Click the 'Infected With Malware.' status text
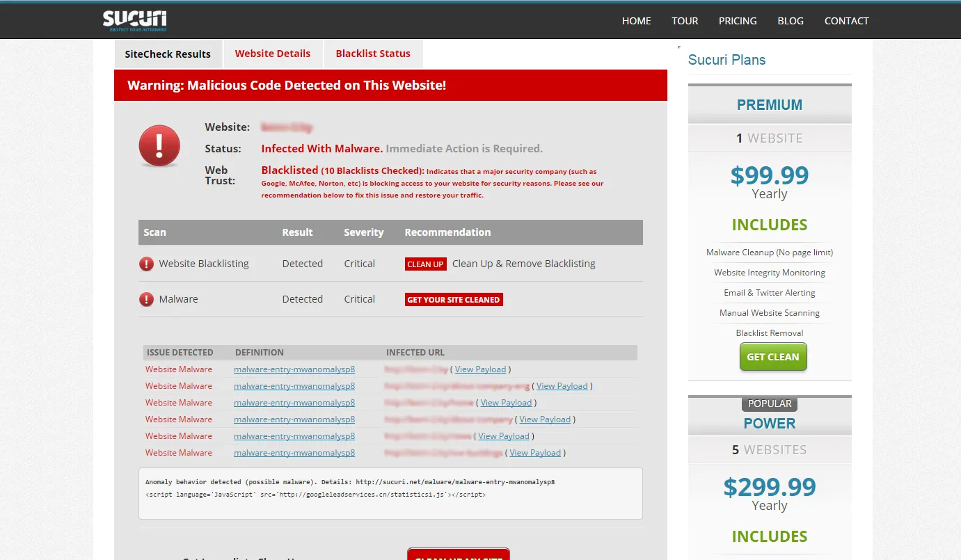Screen dimensions: 961x560 (x=322, y=149)
